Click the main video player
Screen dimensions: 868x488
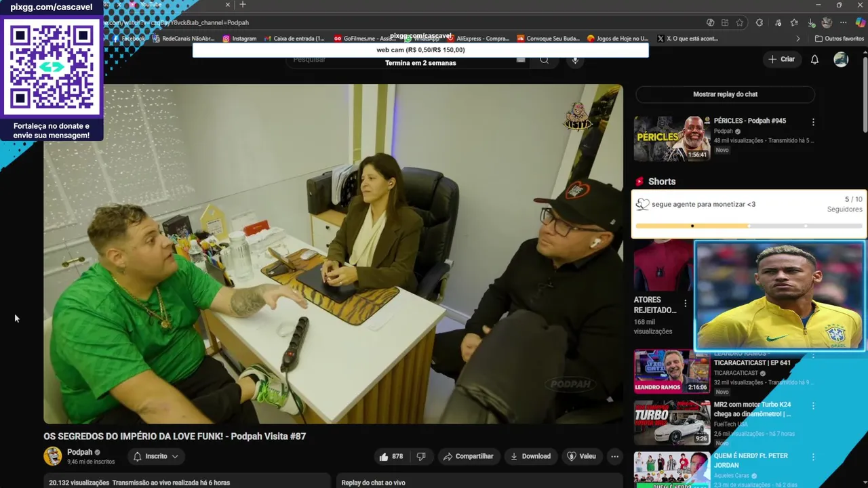click(x=333, y=254)
